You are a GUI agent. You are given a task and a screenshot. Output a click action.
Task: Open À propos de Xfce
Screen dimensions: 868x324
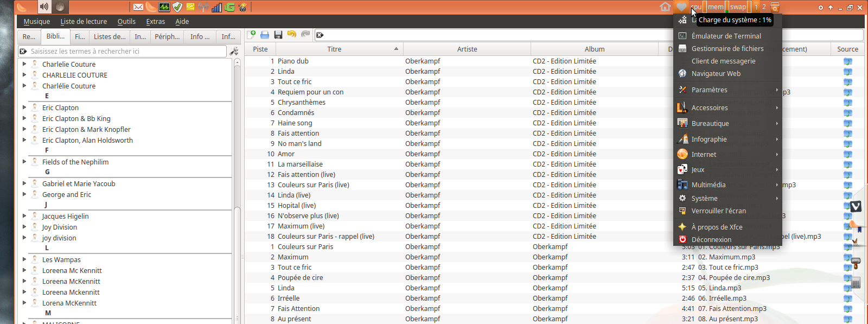pos(727,227)
